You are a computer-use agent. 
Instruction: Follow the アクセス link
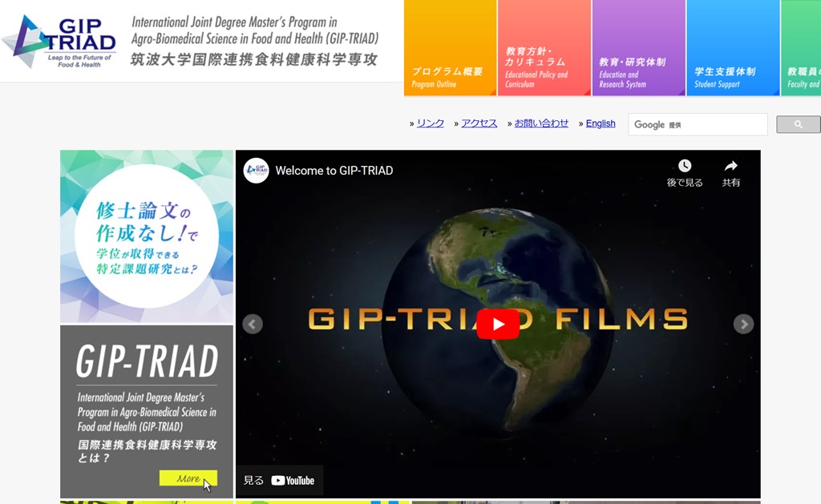(x=479, y=123)
